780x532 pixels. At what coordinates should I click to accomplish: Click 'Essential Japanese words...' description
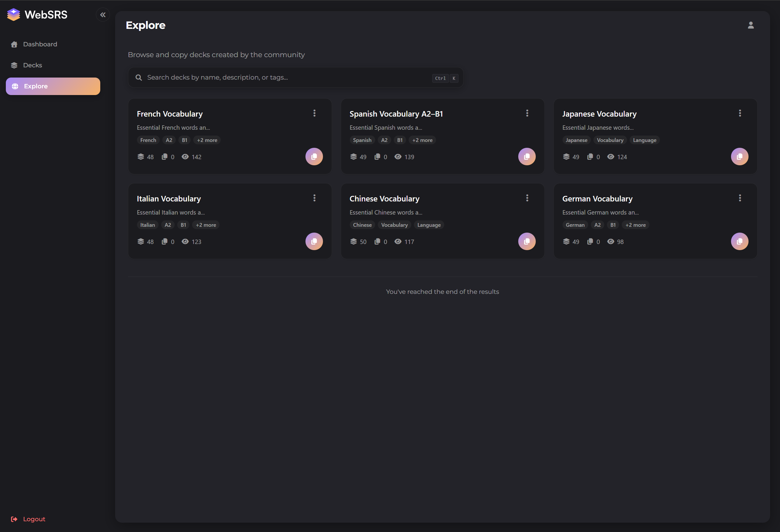point(598,128)
